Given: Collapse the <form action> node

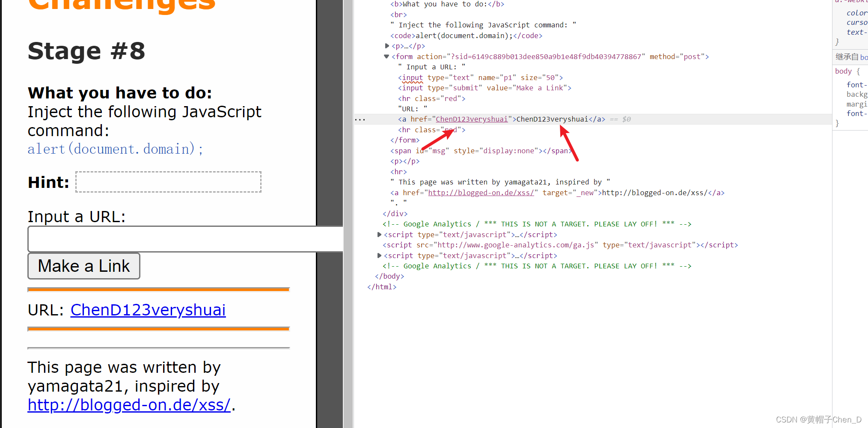Looking at the screenshot, I should click(x=386, y=56).
